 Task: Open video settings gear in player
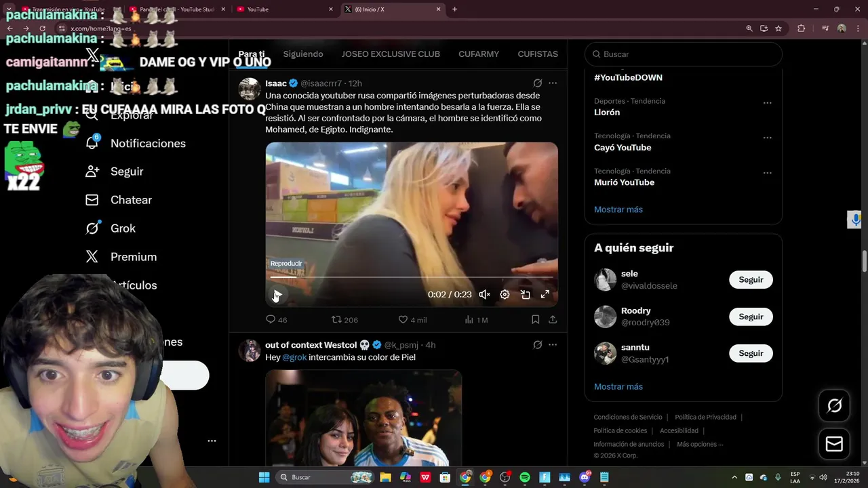(x=505, y=294)
